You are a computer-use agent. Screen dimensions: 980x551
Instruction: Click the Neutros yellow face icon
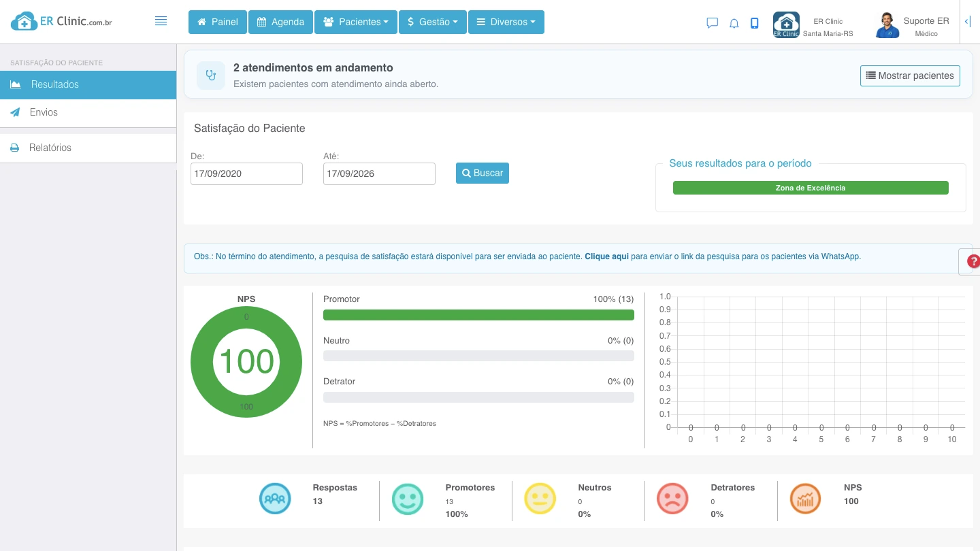pyautogui.click(x=540, y=499)
